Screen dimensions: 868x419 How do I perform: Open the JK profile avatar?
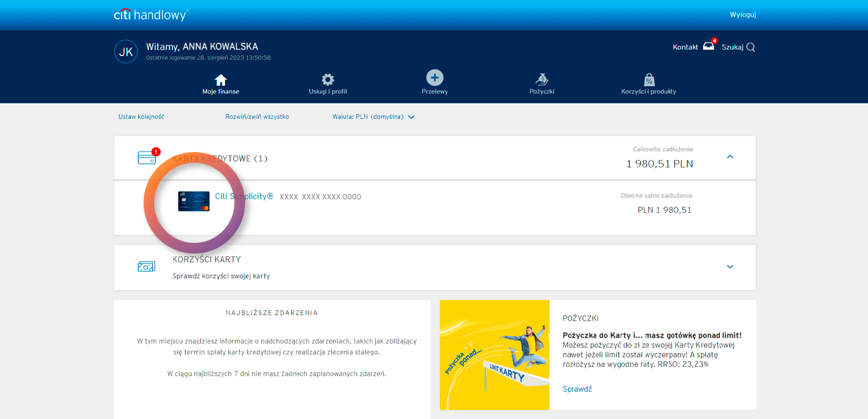coord(126,51)
